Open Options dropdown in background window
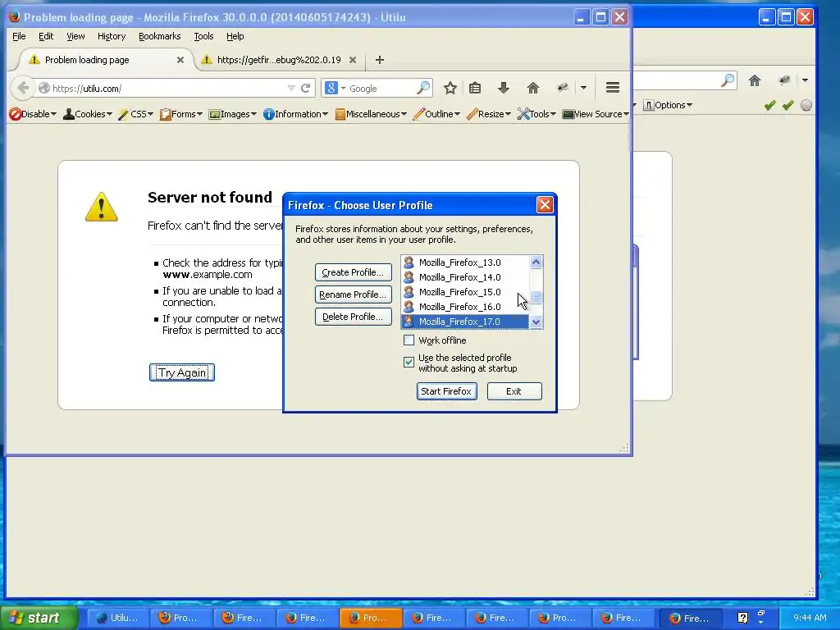The image size is (840, 630). pyautogui.click(x=668, y=105)
